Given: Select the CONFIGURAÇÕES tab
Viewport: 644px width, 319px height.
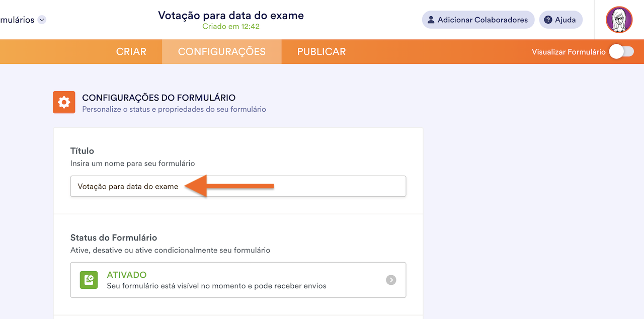Looking at the screenshot, I should 222,52.
